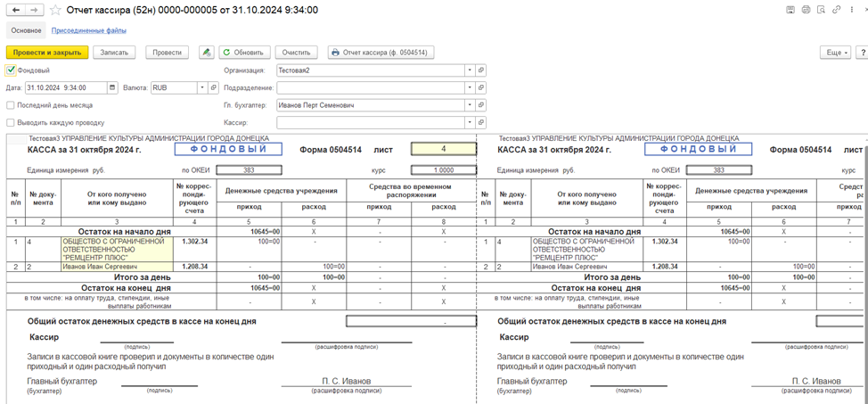This screenshot has height=404, width=868.
Task: Select left ОКЕИ cell with 383
Action: point(250,170)
